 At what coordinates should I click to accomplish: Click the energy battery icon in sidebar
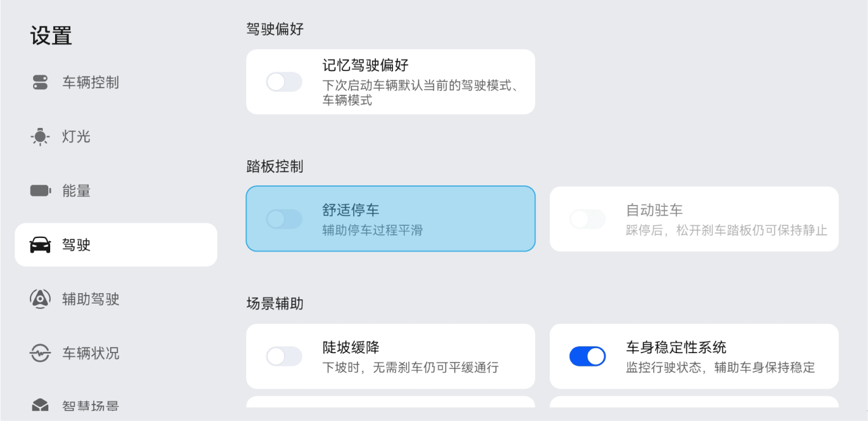tap(40, 191)
